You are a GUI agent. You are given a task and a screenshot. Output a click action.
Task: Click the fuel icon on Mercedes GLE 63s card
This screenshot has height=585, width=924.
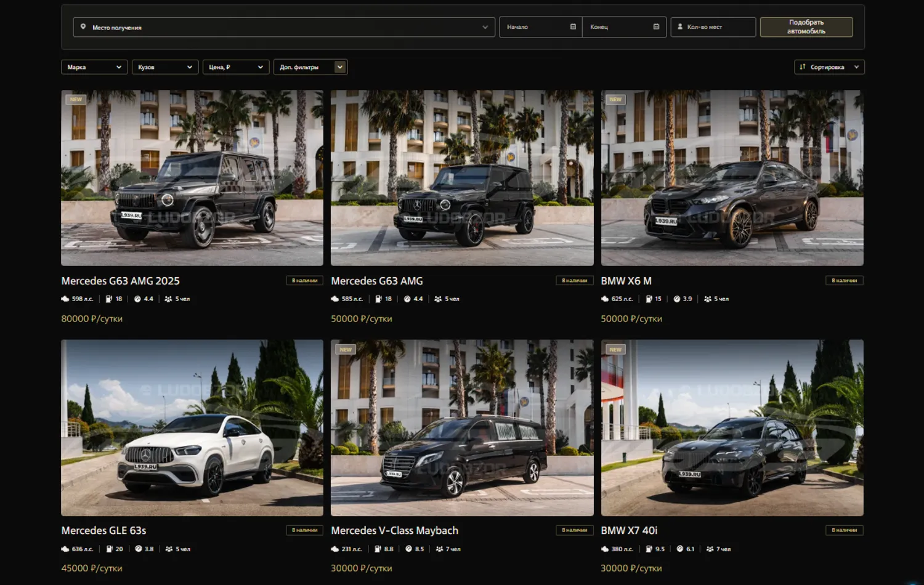[x=109, y=549]
